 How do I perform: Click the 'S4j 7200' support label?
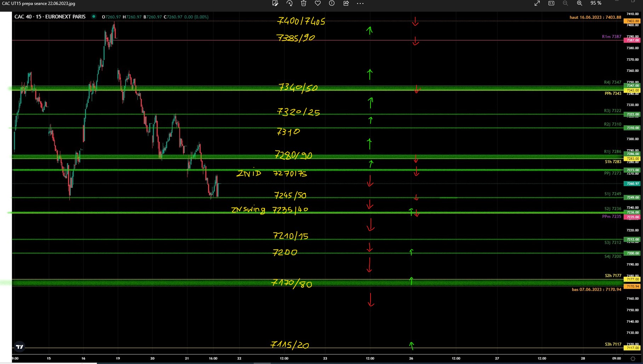(613, 256)
